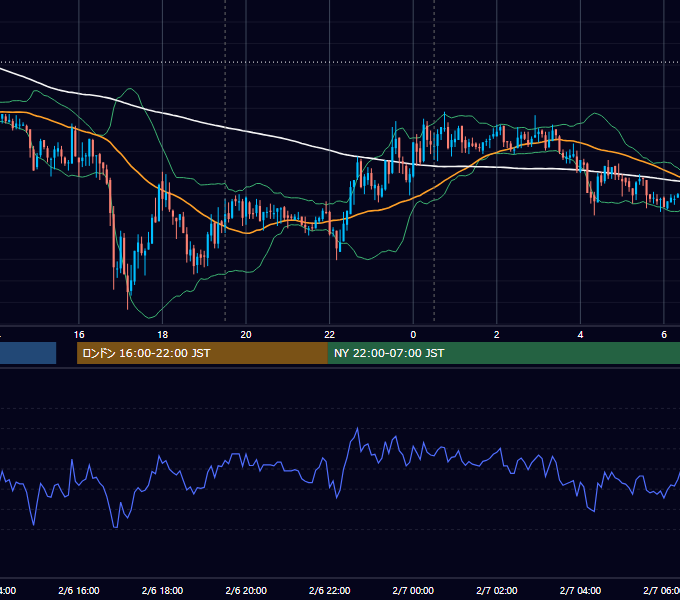
Task: Click the "2/6 20:00" oscillator time label
Action: click(x=246, y=590)
